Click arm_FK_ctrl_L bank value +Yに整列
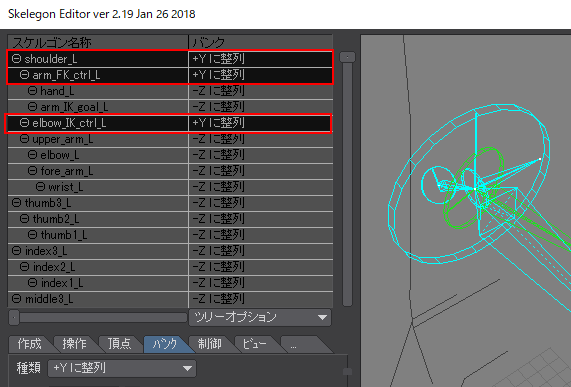The image size is (571, 387). coord(218,75)
